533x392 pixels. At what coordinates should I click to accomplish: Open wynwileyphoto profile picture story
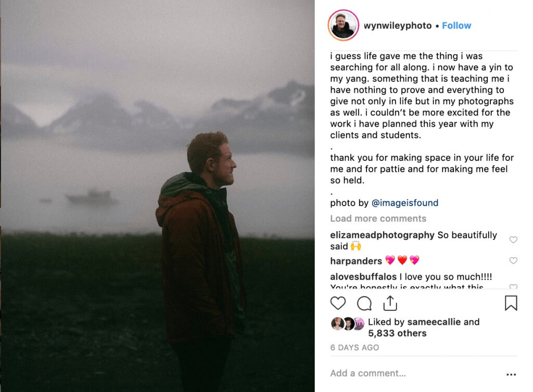(x=344, y=26)
